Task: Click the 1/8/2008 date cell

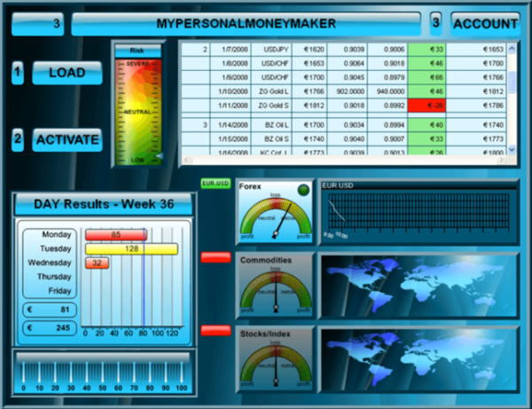Action: [231, 64]
